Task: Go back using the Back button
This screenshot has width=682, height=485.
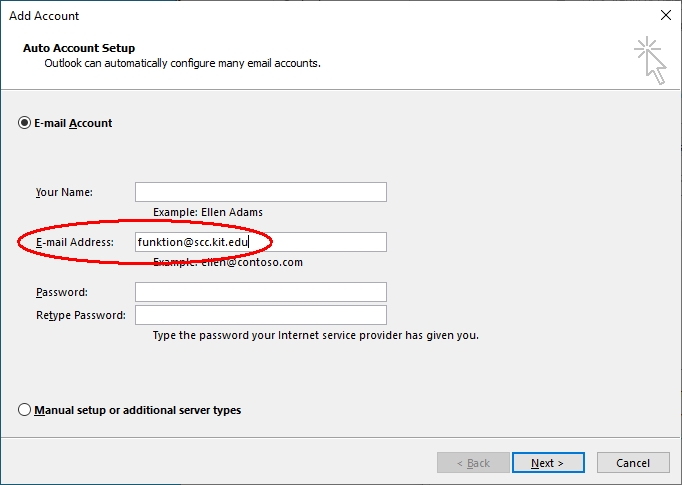Action: (473, 462)
